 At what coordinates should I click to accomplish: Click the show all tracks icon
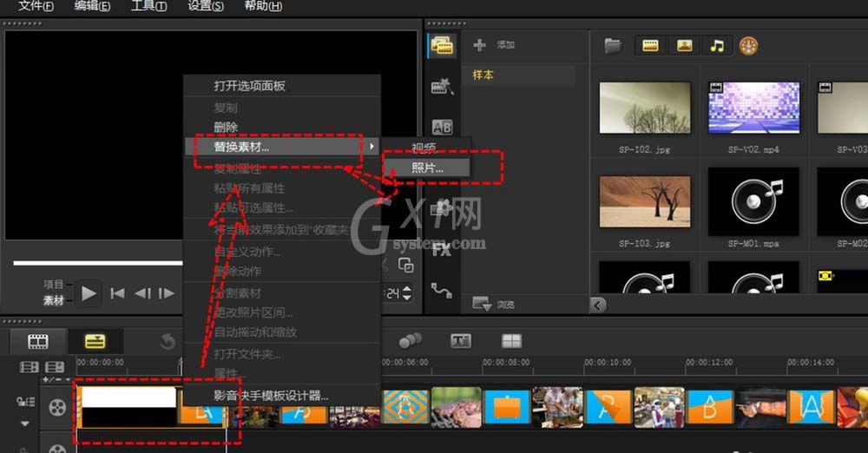(29, 366)
